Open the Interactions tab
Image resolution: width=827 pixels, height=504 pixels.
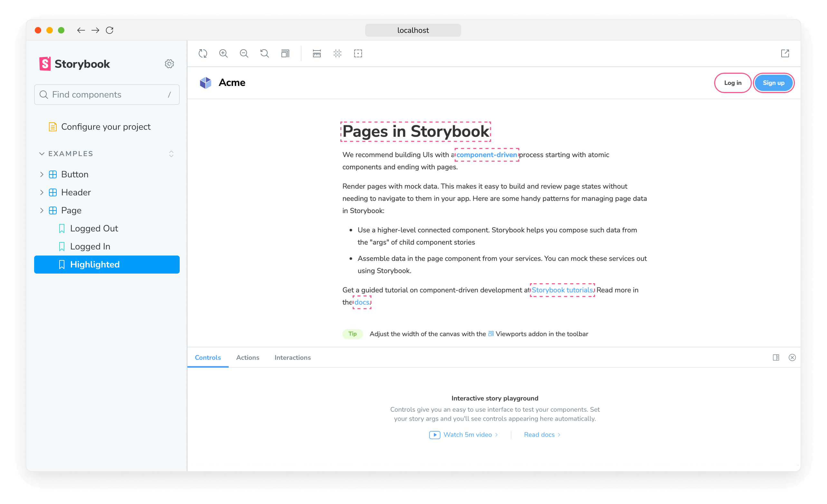pos(292,358)
